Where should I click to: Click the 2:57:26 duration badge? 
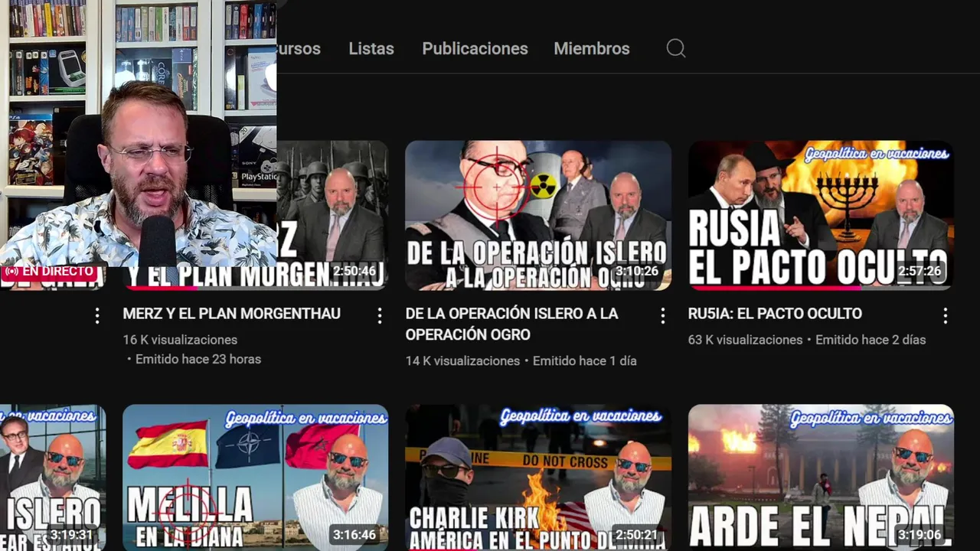920,271
